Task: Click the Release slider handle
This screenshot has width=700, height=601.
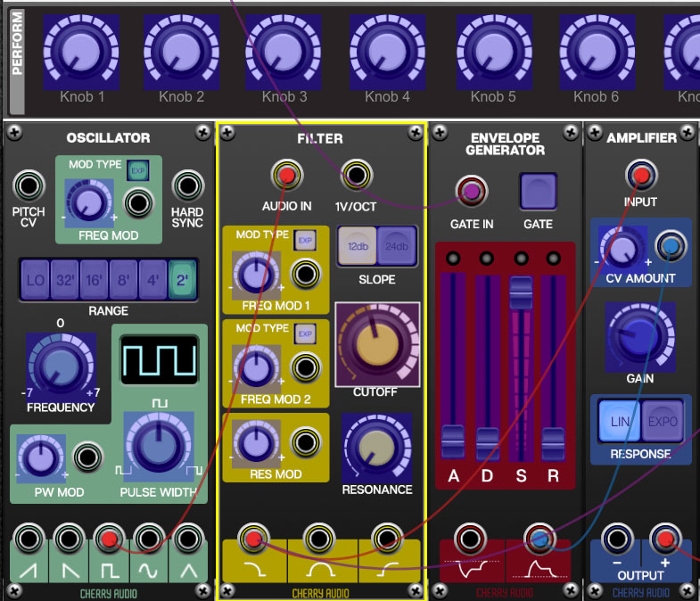Action: pyautogui.click(x=554, y=444)
